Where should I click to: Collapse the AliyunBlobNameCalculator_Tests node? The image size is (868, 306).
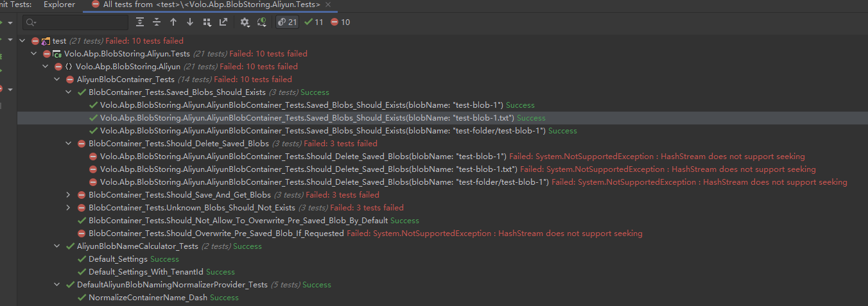point(57,246)
